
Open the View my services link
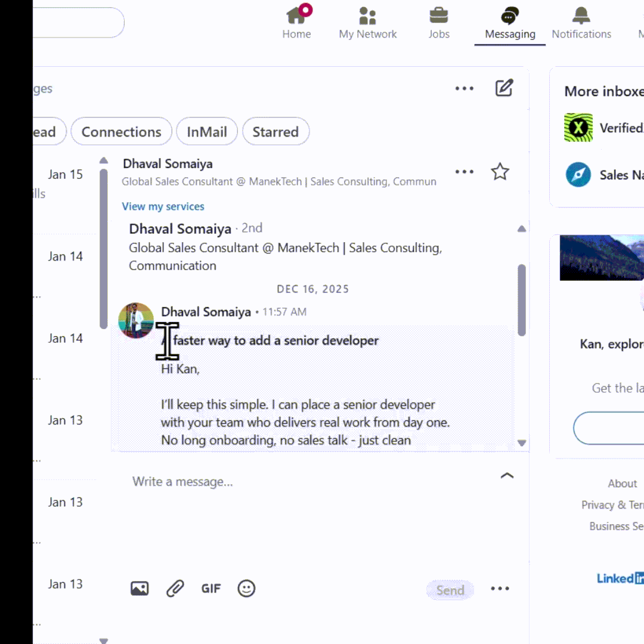click(x=163, y=206)
